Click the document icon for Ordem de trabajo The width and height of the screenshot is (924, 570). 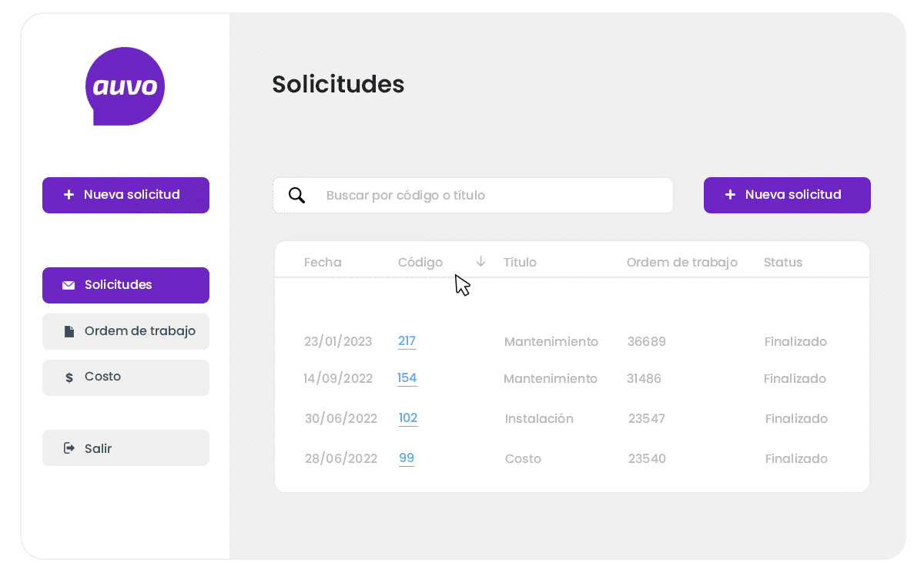69,331
